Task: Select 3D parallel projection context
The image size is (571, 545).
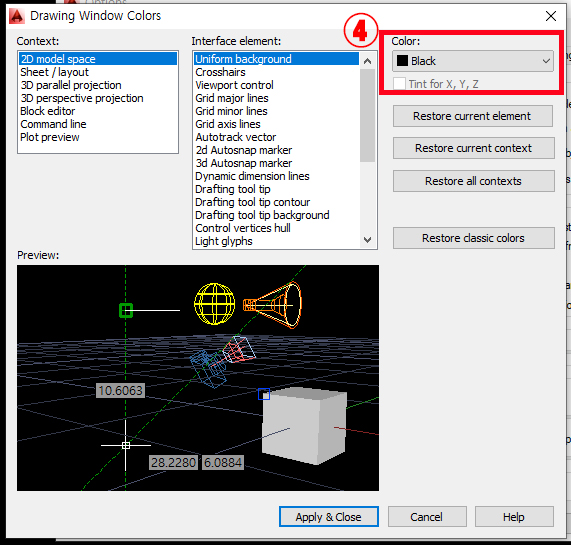Action: coord(98,85)
